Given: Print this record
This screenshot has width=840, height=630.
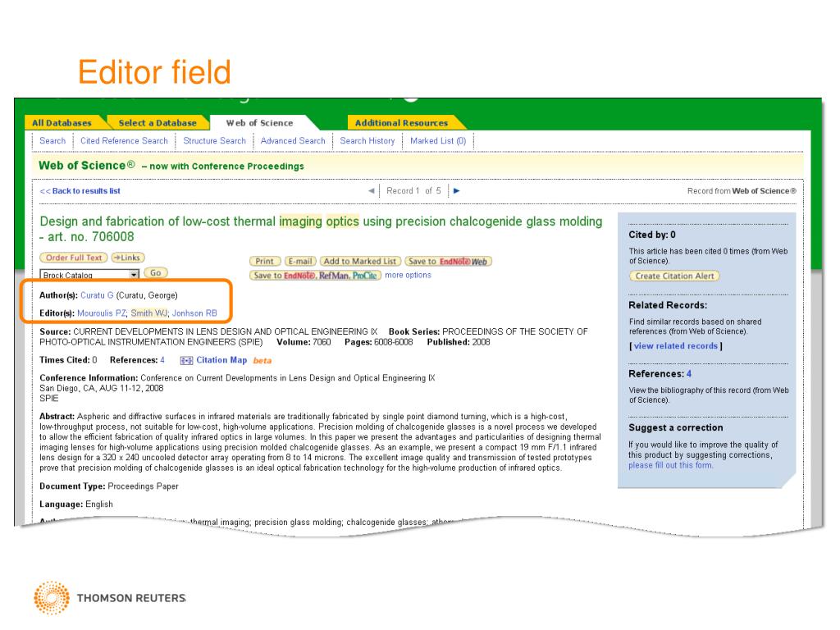Looking at the screenshot, I should point(265,262).
